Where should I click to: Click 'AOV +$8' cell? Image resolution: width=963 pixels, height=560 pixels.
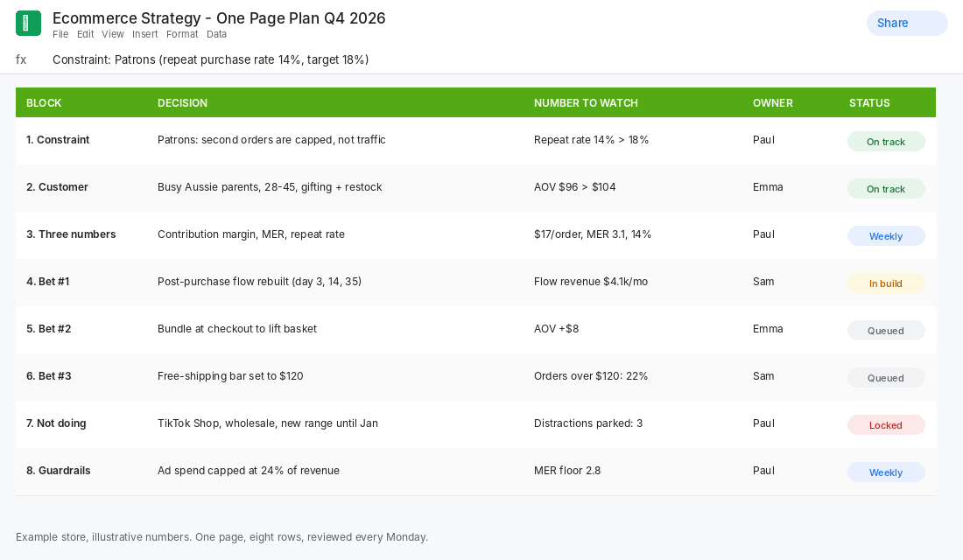pyautogui.click(x=557, y=329)
